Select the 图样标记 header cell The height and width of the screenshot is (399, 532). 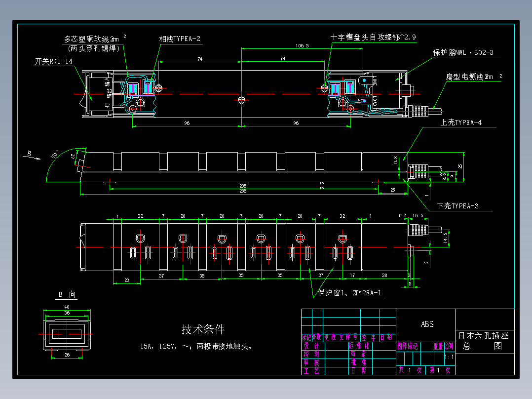408,346
